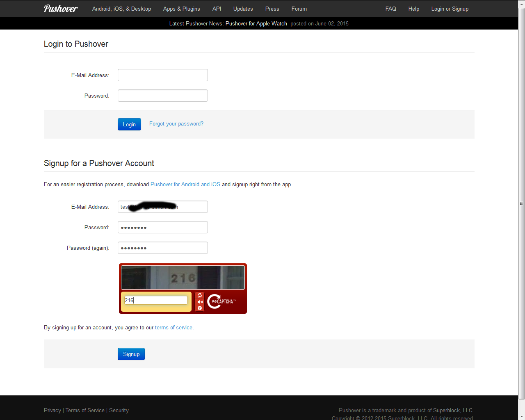Visit the Forum
The image size is (525, 420).
(299, 9)
